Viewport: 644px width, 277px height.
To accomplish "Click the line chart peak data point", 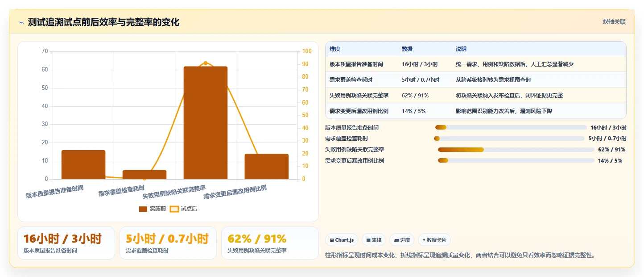I will pyautogui.click(x=206, y=63).
